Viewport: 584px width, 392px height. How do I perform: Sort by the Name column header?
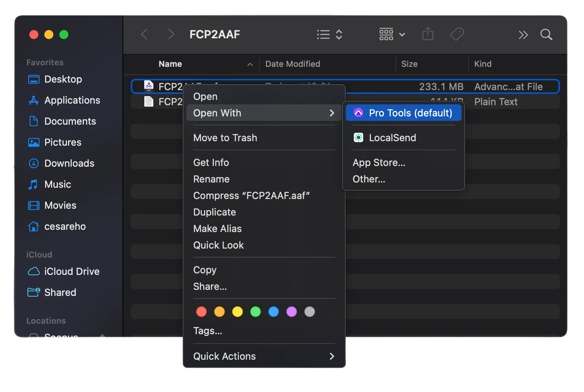[170, 64]
